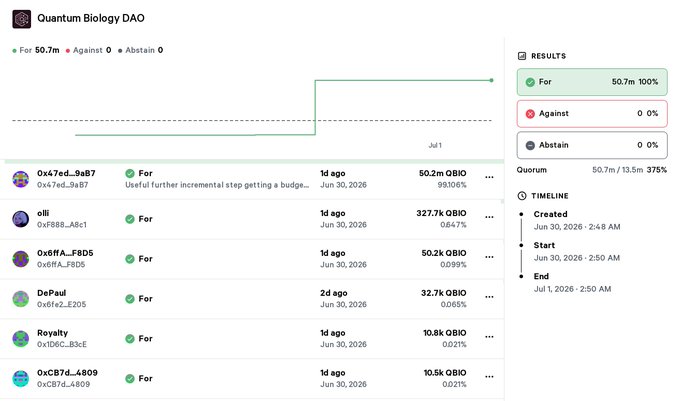Open more options for Royalty's vote

[x=489, y=336]
